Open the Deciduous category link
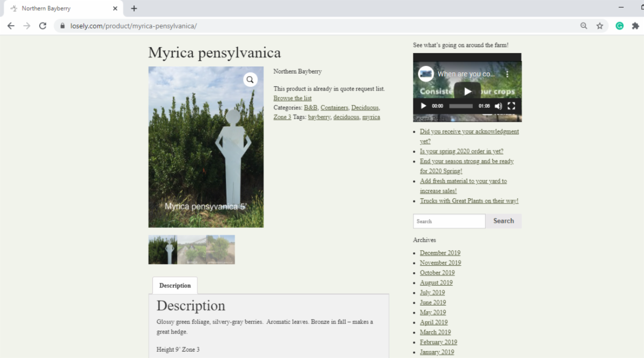This screenshot has height=358, width=644. coord(365,108)
